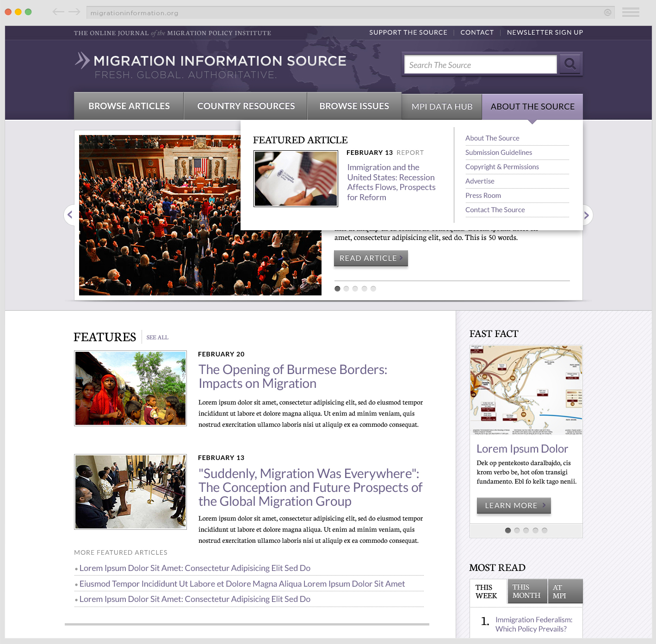The height and width of the screenshot is (644, 656).
Task: Open Country Resources menu
Action: coord(246,106)
